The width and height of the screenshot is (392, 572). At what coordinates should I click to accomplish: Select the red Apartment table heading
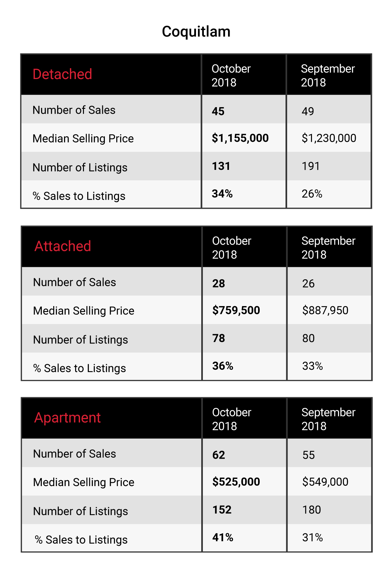coord(68,418)
